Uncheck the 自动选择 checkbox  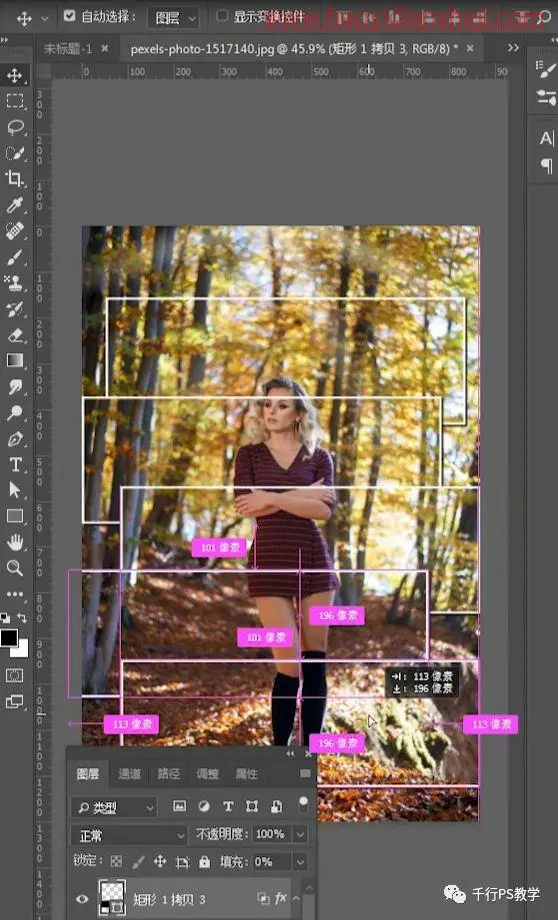(x=70, y=16)
